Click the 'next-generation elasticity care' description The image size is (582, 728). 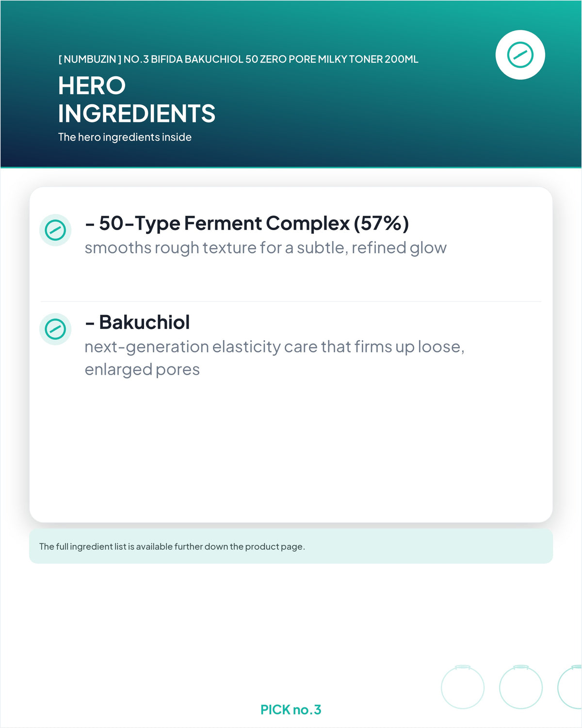(275, 347)
